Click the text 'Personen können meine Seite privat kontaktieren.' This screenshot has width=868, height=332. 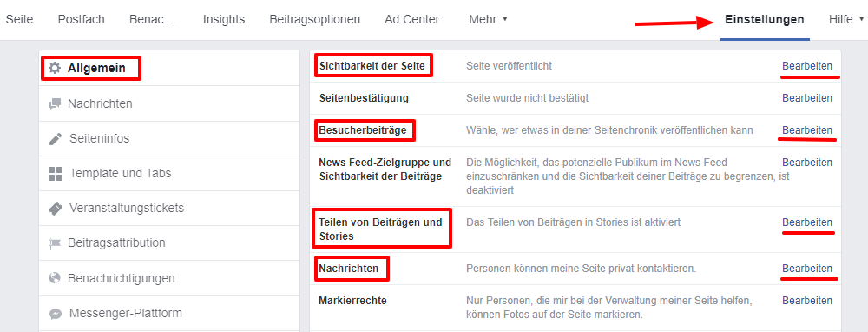coord(582,269)
